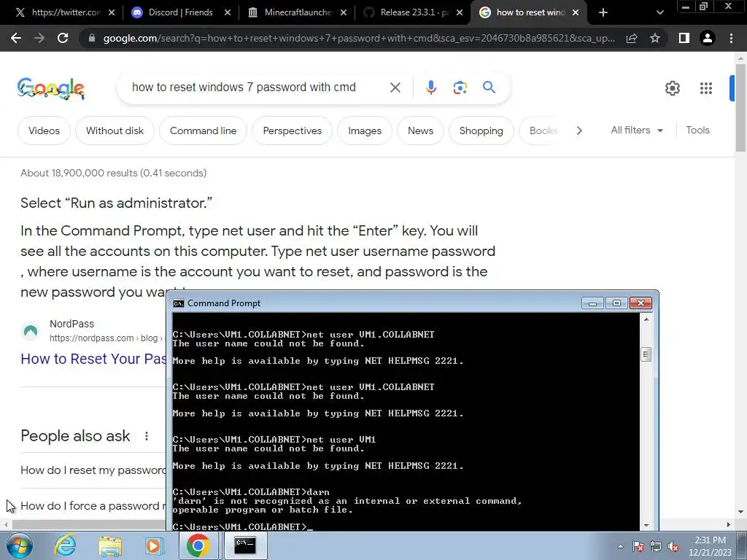Expand the All filters dropdown
Screen dimensions: 747x560
tap(637, 130)
